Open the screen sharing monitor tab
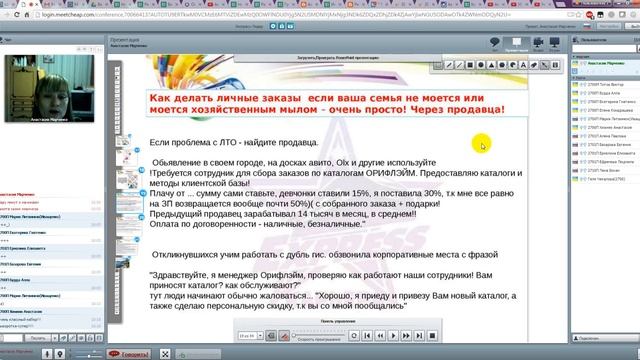The height and width of the screenshot is (360, 640). pos(554,44)
